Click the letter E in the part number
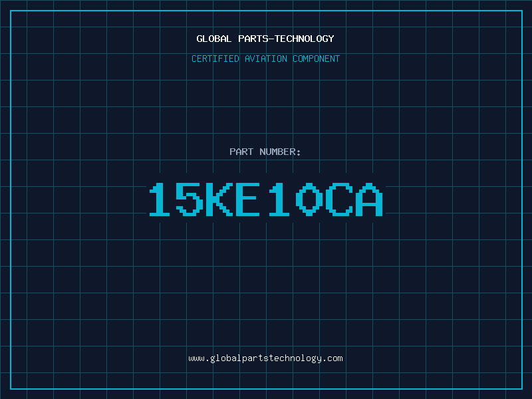The width and height of the screenshot is (532, 399). (x=247, y=199)
